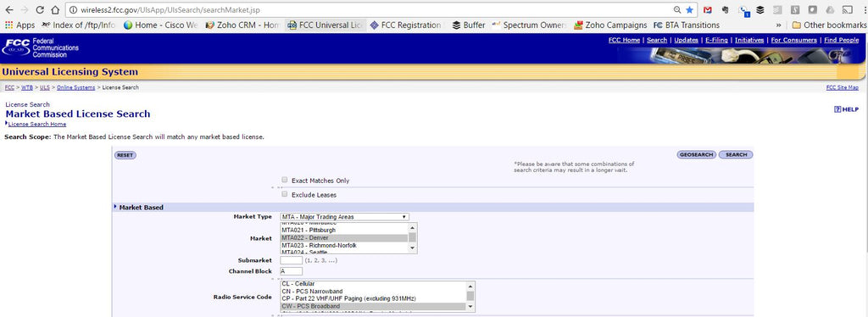This screenshot has height=317, width=868.
Task: Click the browser address bar URL
Action: click(x=170, y=10)
